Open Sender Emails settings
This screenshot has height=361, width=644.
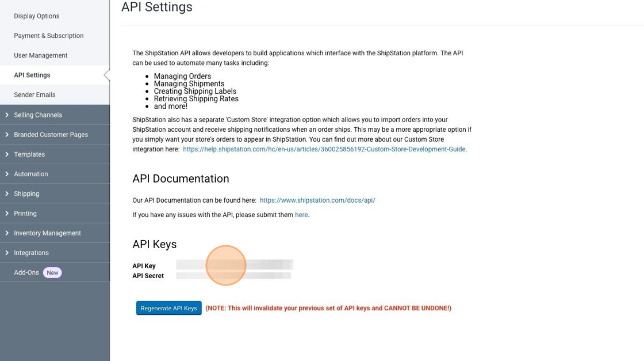click(x=34, y=95)
